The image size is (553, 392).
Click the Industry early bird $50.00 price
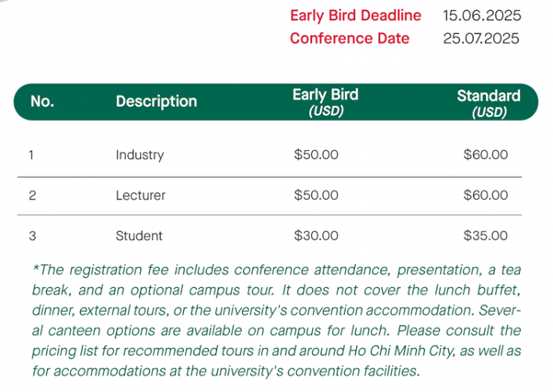[x=316, y=155]
